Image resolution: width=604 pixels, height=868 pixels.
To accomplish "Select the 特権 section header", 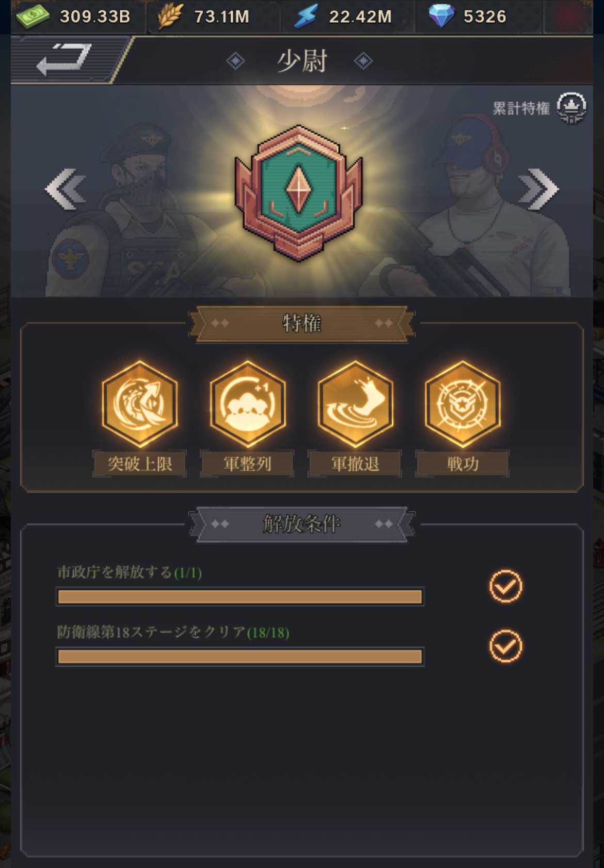I will point(302,324).
